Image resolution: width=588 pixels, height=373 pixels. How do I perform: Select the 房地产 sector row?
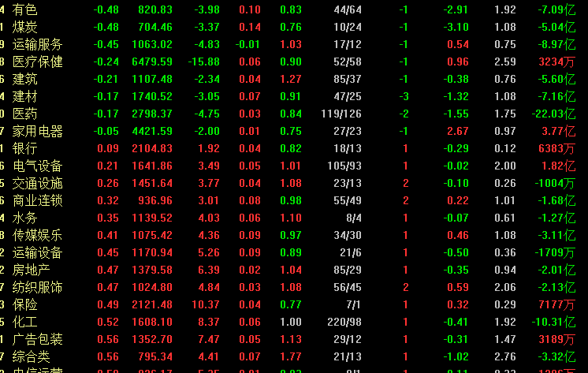tap(32, 270)
